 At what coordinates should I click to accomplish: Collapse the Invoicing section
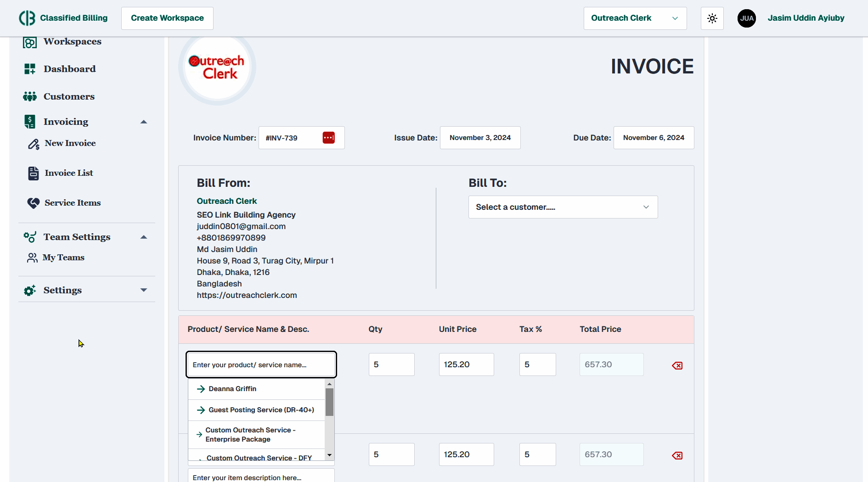coord(144,122)
